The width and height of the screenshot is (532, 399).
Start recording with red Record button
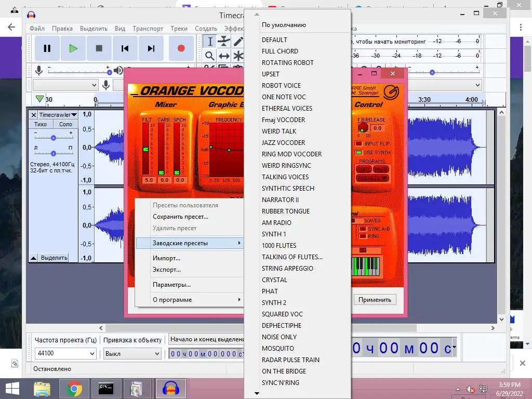[181, 48]
